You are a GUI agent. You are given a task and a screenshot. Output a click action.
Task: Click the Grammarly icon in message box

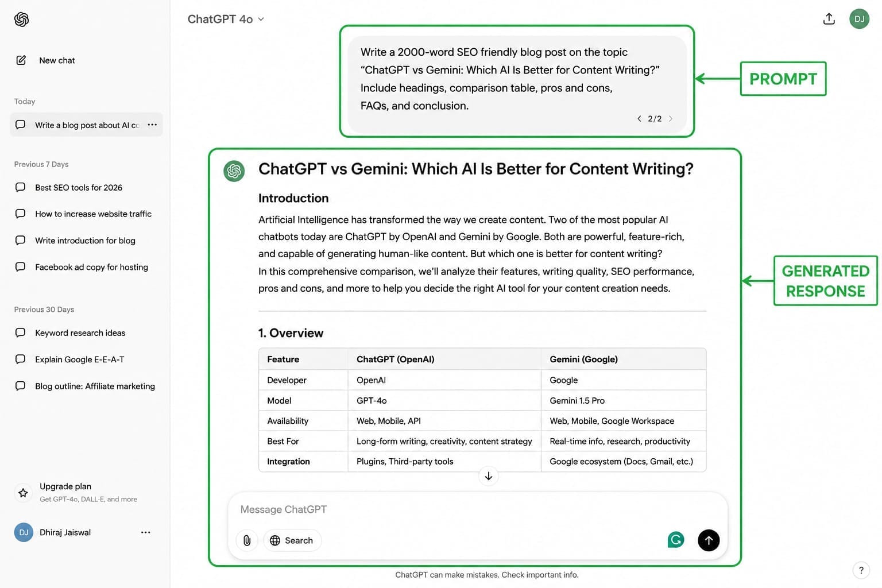pyautogui.click(x=676, y=540)
